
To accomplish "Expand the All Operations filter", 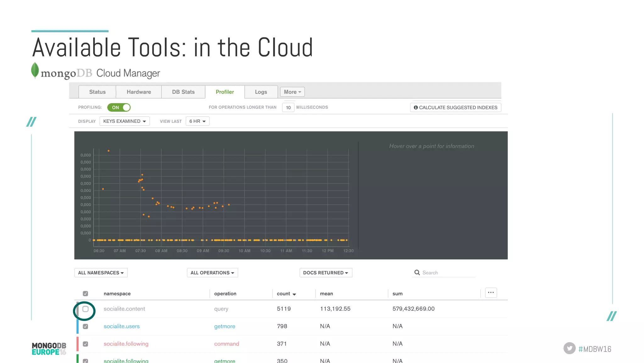I will pos(212,273).
